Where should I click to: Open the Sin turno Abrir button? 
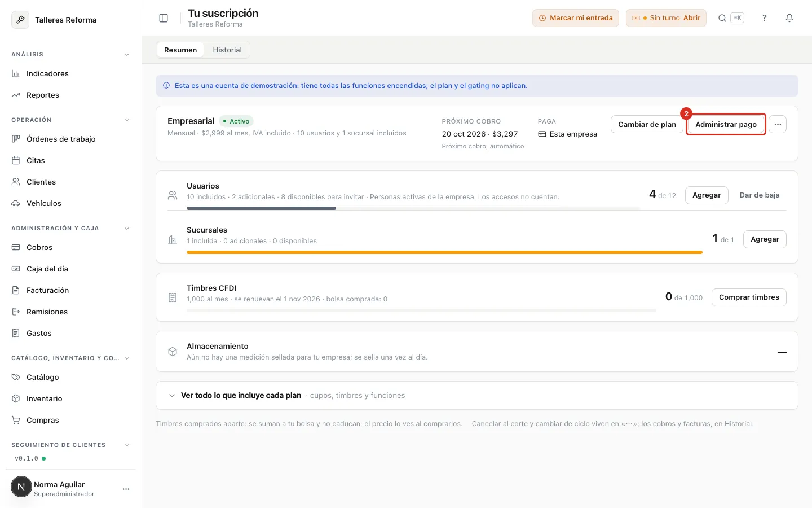point(666,18)
